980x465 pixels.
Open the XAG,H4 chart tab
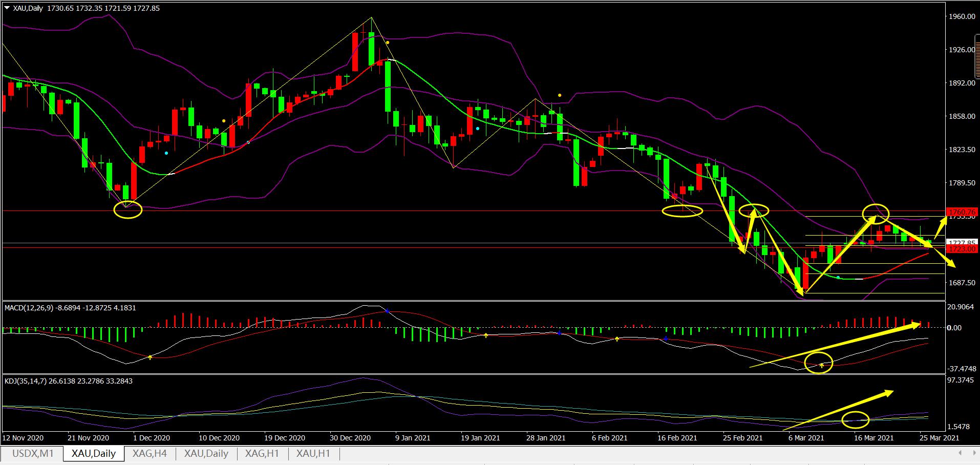click(150, 453)
